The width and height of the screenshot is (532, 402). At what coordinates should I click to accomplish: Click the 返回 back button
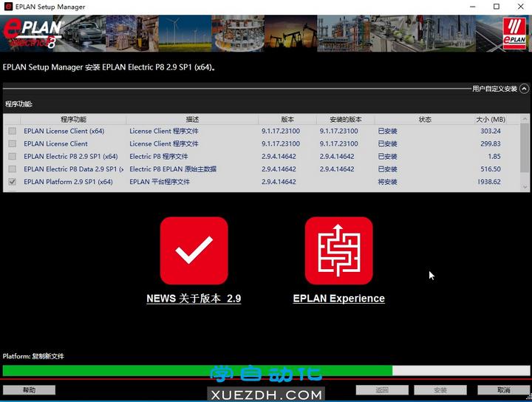tap(382, 390)
